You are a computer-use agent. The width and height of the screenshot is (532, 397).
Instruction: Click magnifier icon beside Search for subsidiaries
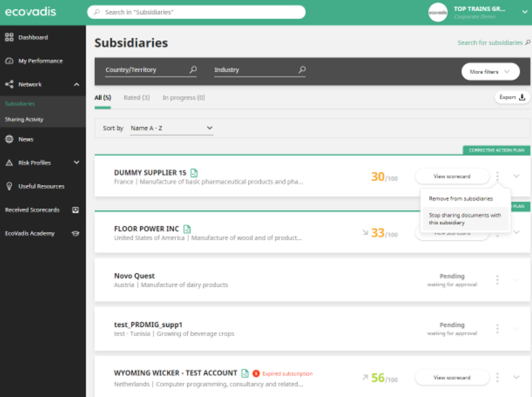[527, 43]
